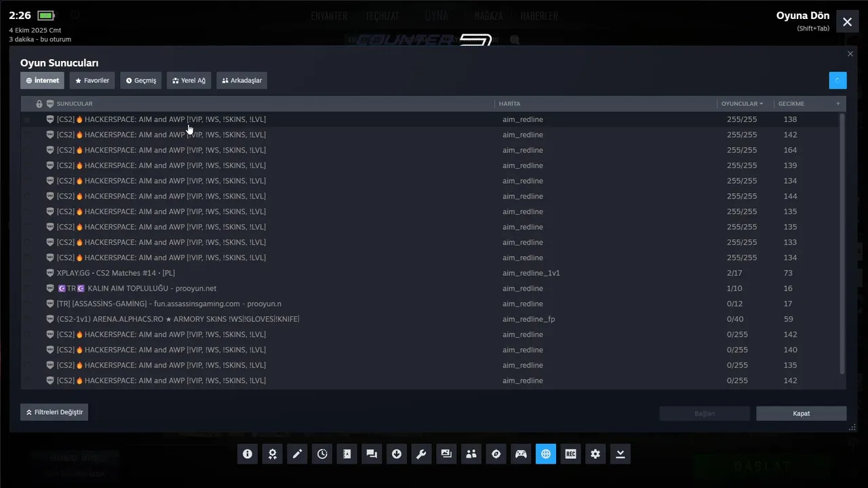868x488 pixels.
Task: Click the VAC shield column header icon
Action: coord(50,104)
